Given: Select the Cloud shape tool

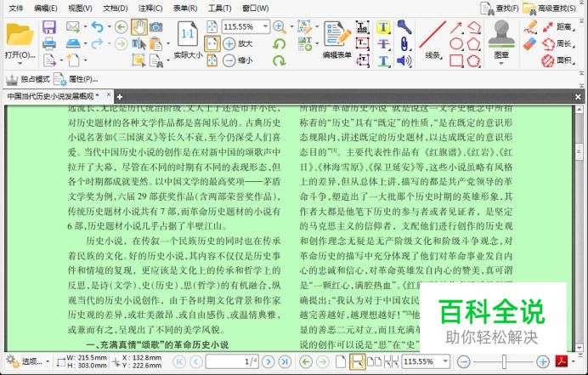Looking at the screenshot, I should pyautogui.click(x=473, y=60).
